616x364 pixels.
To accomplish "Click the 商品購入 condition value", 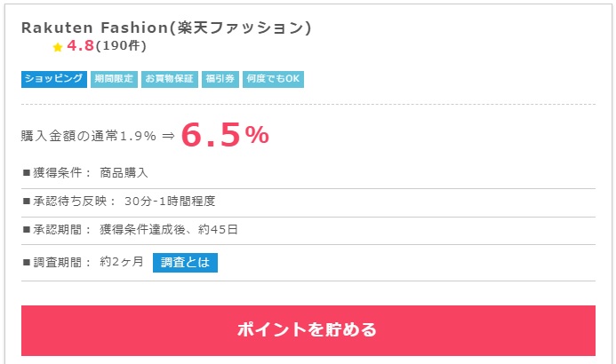I will point(124,172).
